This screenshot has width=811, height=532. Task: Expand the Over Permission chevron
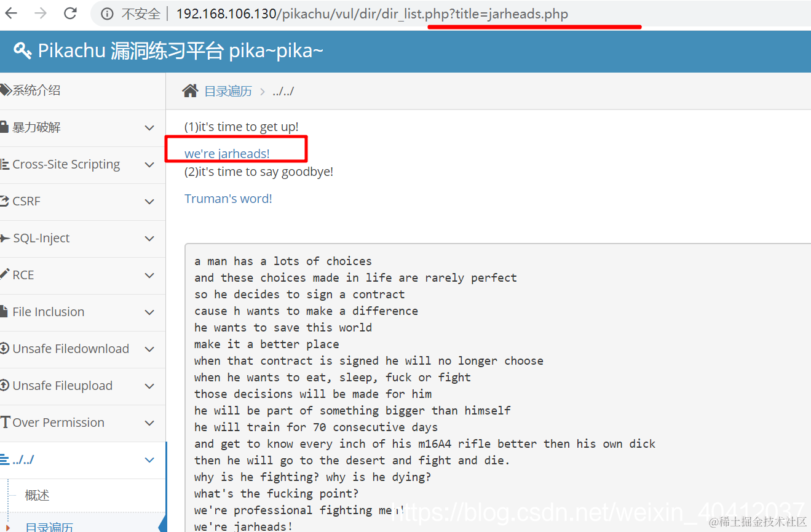(x=149, y=423)
